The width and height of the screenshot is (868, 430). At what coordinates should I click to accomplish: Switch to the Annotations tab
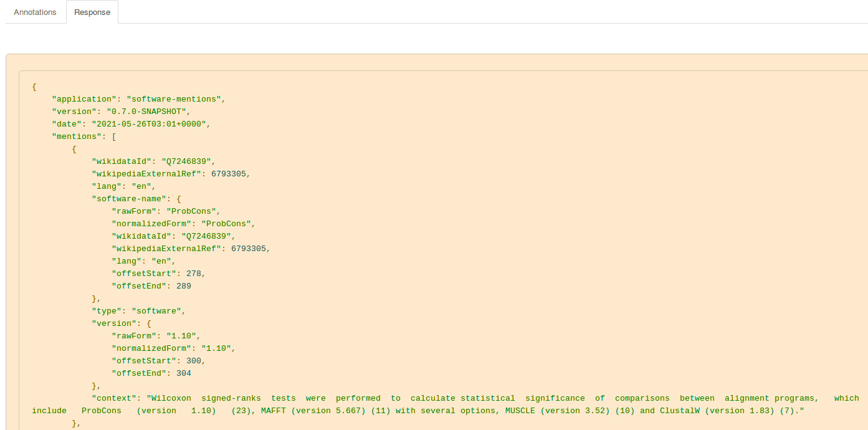click(x=35, y=12)
